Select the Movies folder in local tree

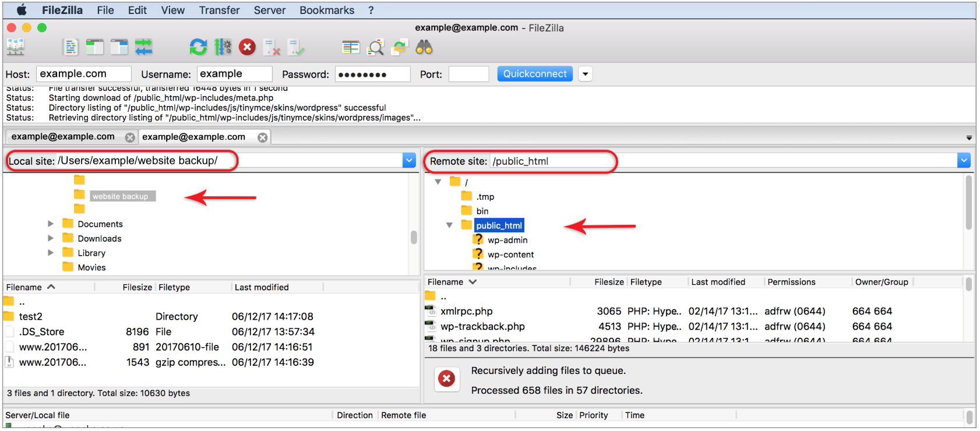[91, 267]
